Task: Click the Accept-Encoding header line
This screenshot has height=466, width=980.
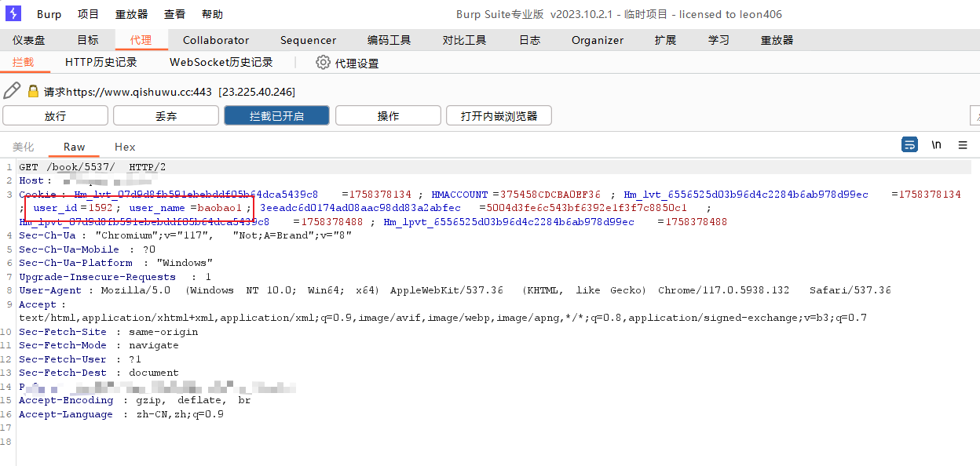Action: 135,400
